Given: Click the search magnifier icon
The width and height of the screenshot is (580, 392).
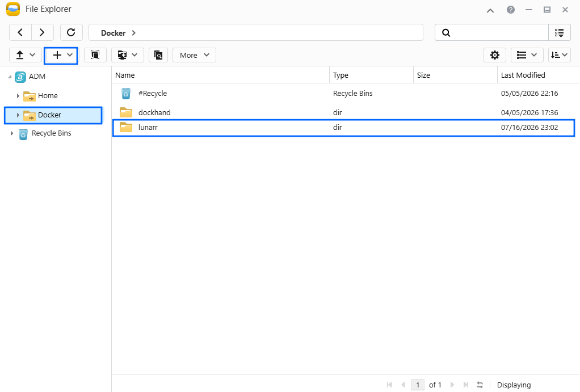Looking at the screenshot, I should click(446, 33).
